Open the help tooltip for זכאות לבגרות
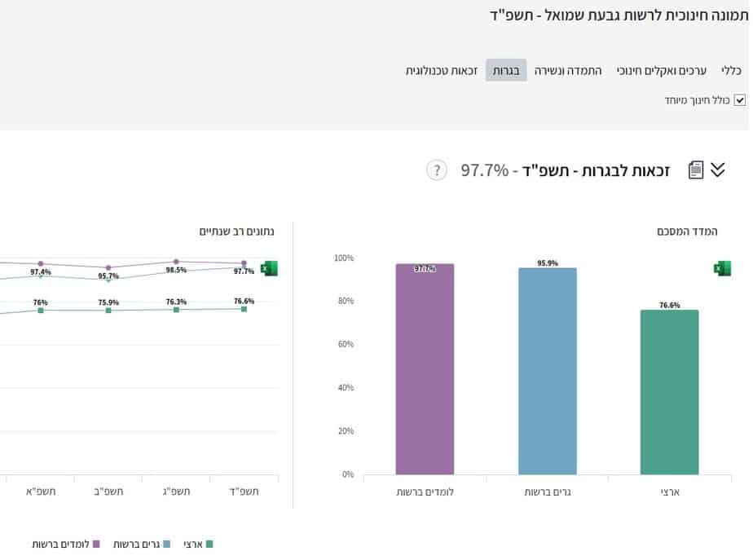This screenshot has height=560, width=753. click(x=437, y=170)
